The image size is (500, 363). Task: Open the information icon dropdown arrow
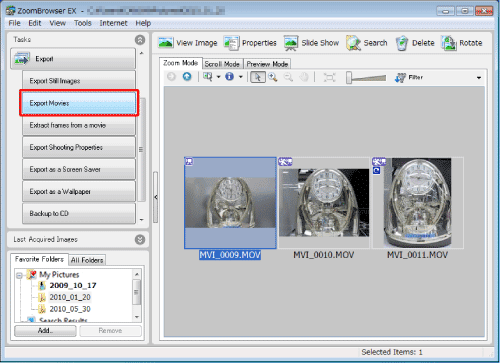(x=240, y=77)
